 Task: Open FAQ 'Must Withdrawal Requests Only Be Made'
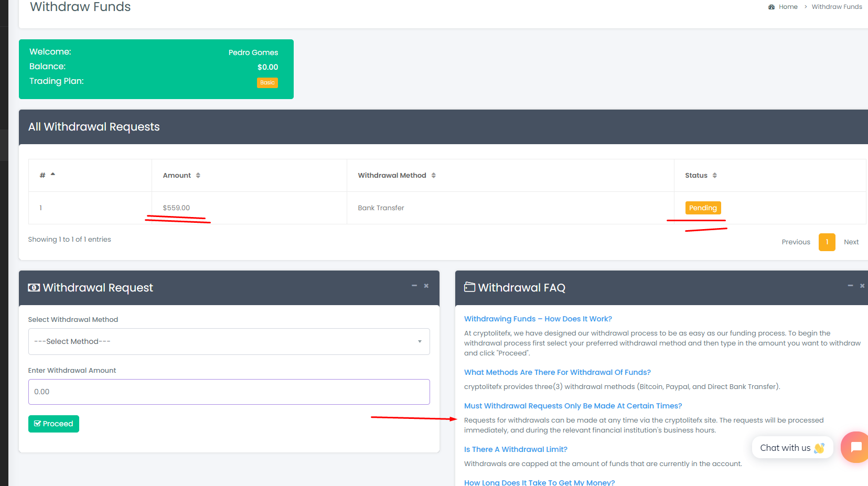coord(573,406)
